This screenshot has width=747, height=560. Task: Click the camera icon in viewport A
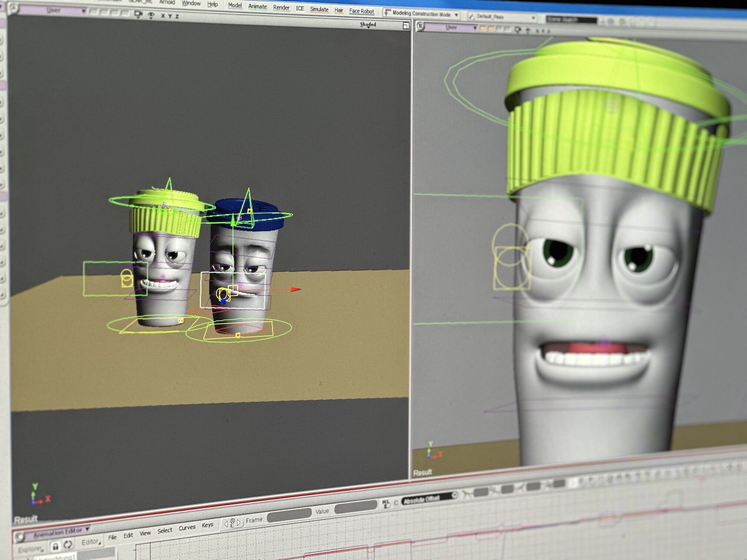point(138,14)
